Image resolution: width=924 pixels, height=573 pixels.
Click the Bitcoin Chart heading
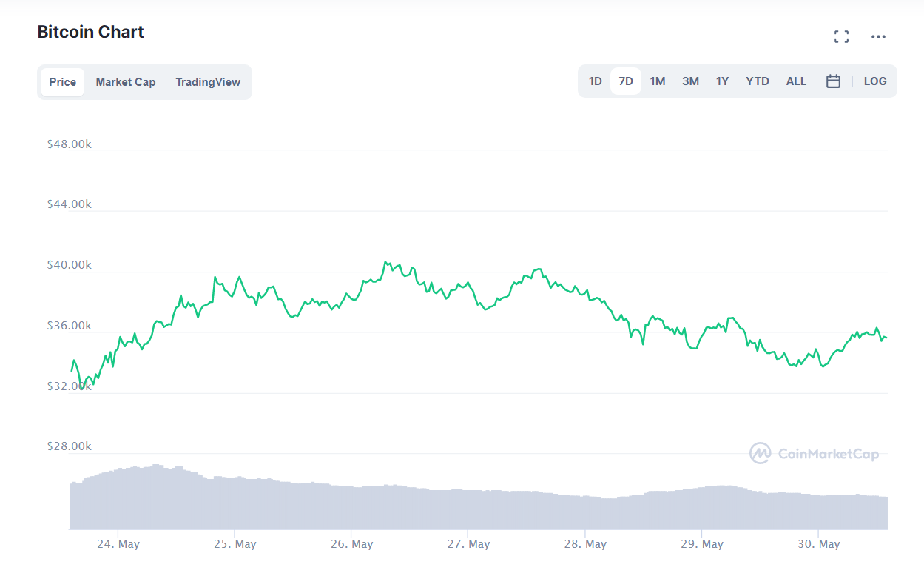coord(90,32)
